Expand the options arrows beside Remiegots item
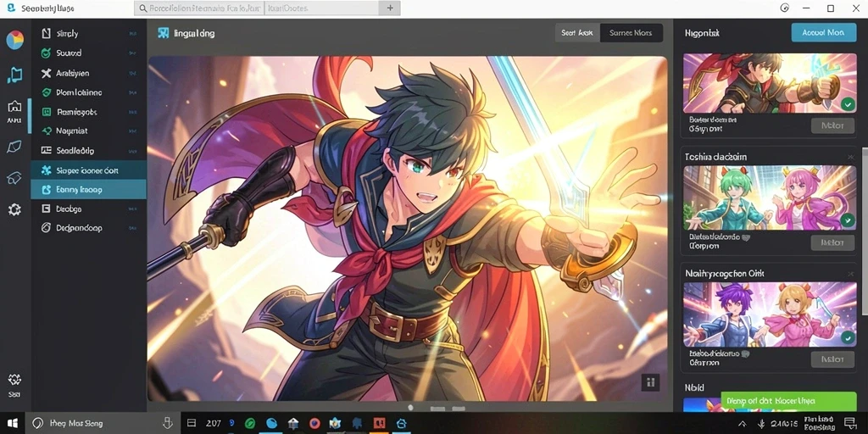 click(x=133, y=112)
